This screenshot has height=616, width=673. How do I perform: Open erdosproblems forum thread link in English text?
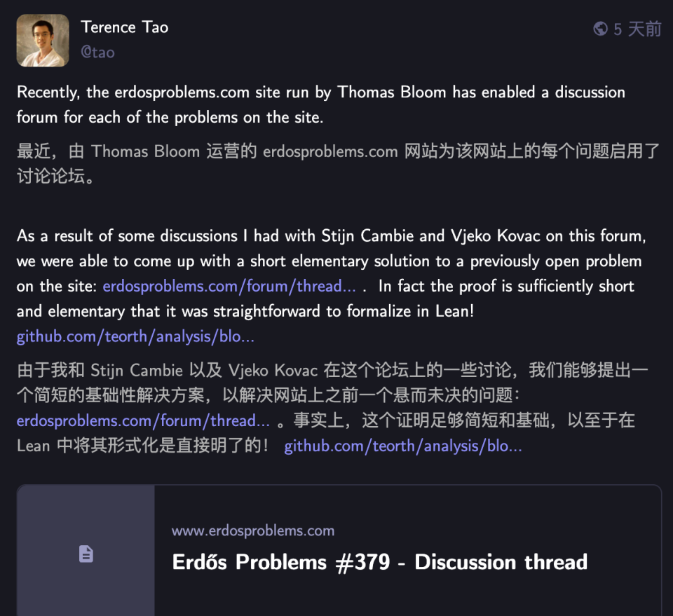(229, 286)
